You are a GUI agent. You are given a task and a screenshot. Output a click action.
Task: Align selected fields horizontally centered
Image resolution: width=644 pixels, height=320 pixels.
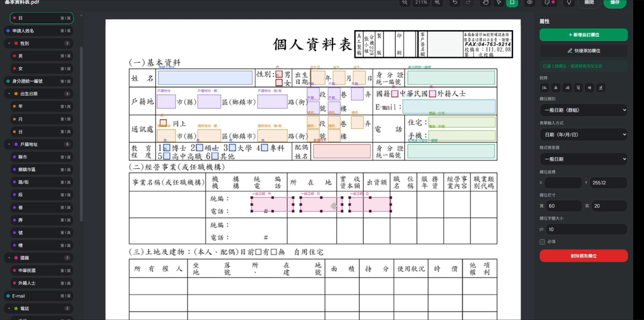[x=555, y=87]
